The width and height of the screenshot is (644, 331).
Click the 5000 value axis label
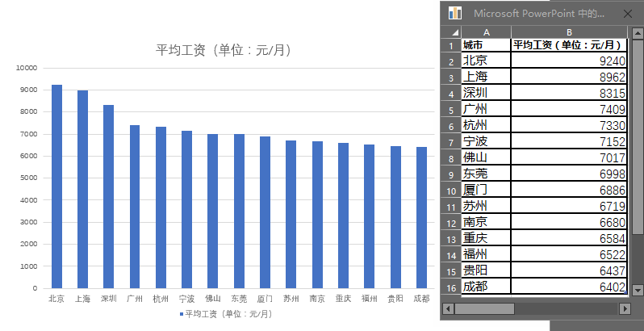tap(29, 178)
